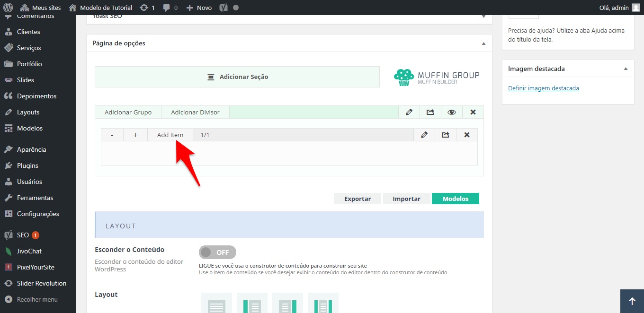Click the section export share icon
This screenshot has width=644, height=313.
430,112
